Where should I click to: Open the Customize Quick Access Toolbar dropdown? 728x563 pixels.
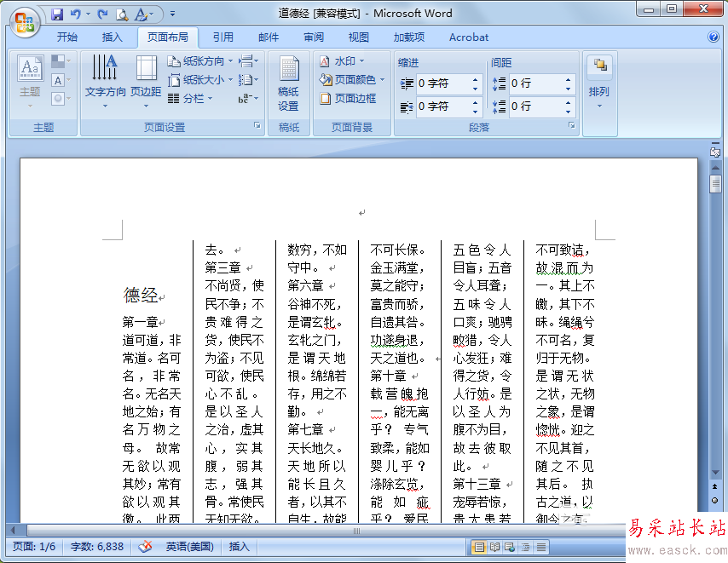[173, 14]
